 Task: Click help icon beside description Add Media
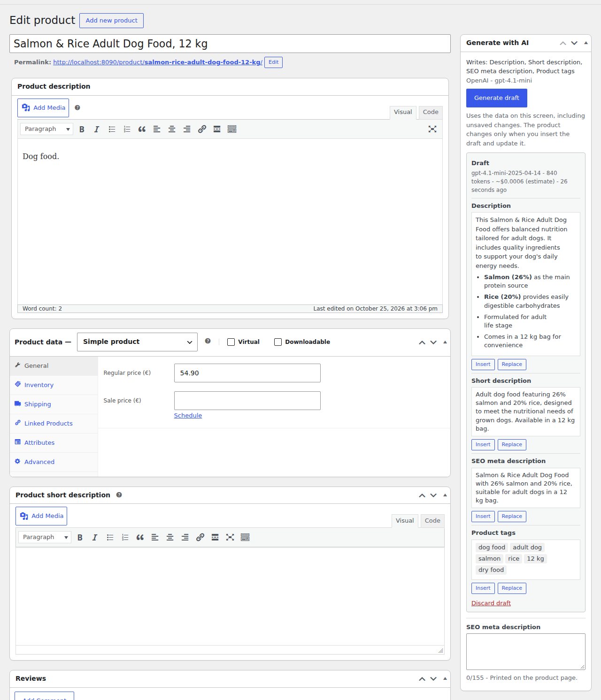click(77, 108)
